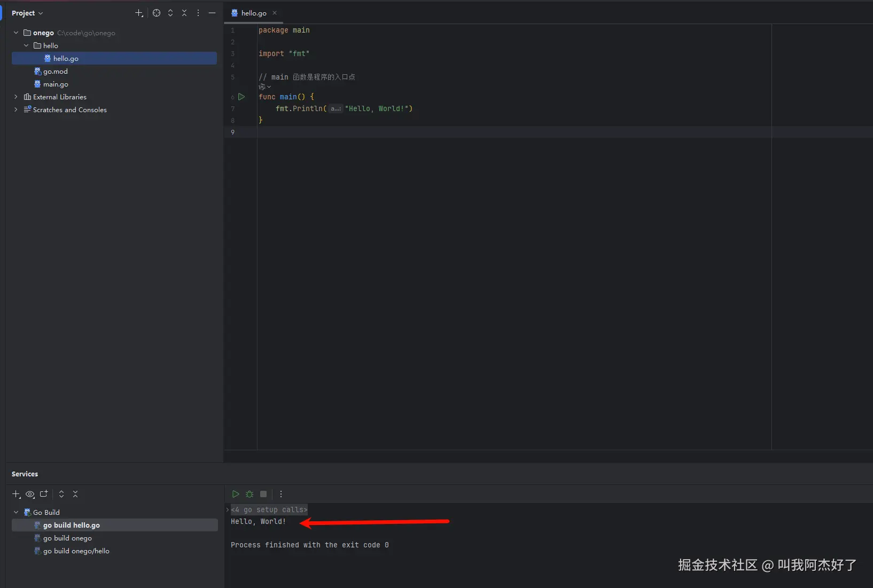
Task: Expand all items in Project panel
Action: click(170, 13)
